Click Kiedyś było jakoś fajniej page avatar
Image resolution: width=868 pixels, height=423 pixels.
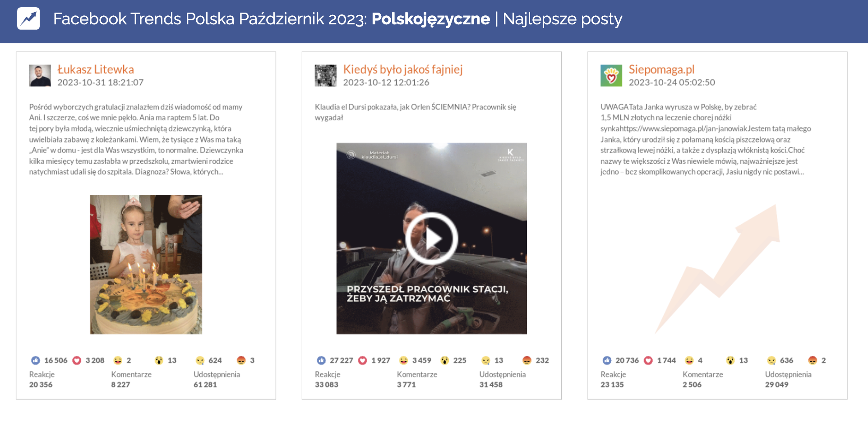pyautogui.click(x=325, y=75)
